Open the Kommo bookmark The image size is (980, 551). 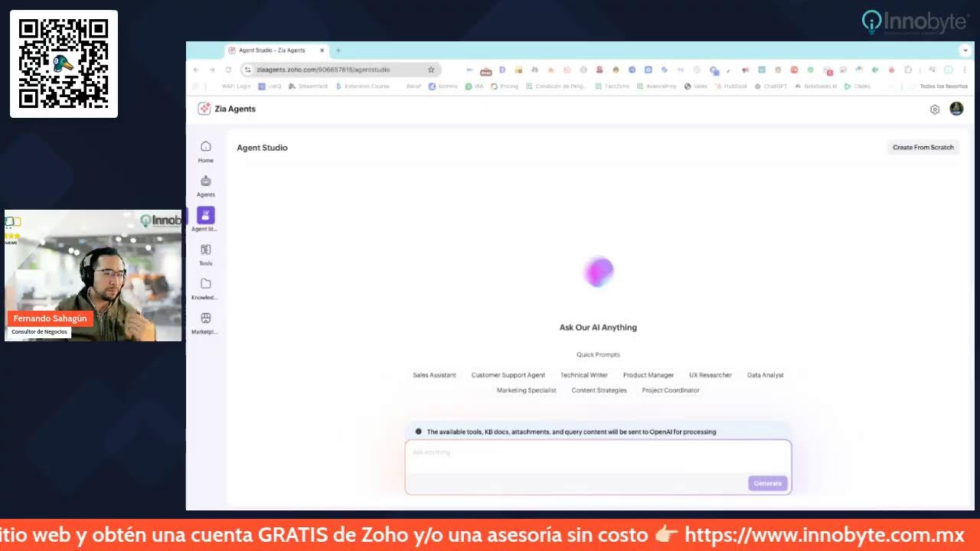tap(443, 86)
